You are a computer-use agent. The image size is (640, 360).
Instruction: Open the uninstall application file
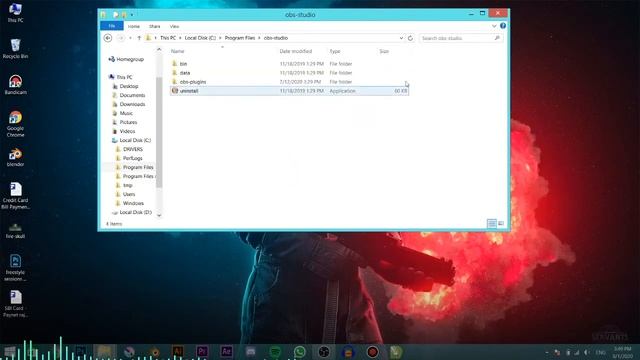[x=289, y=91]
